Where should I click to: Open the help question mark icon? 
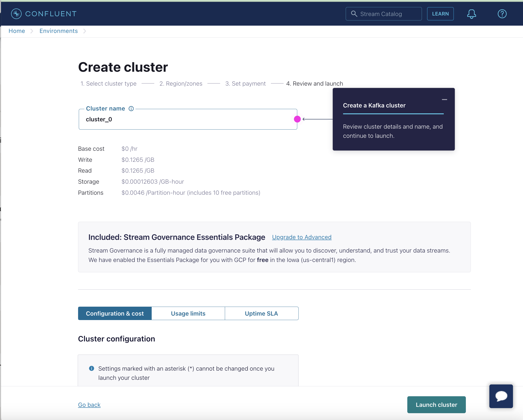point(502,14)
